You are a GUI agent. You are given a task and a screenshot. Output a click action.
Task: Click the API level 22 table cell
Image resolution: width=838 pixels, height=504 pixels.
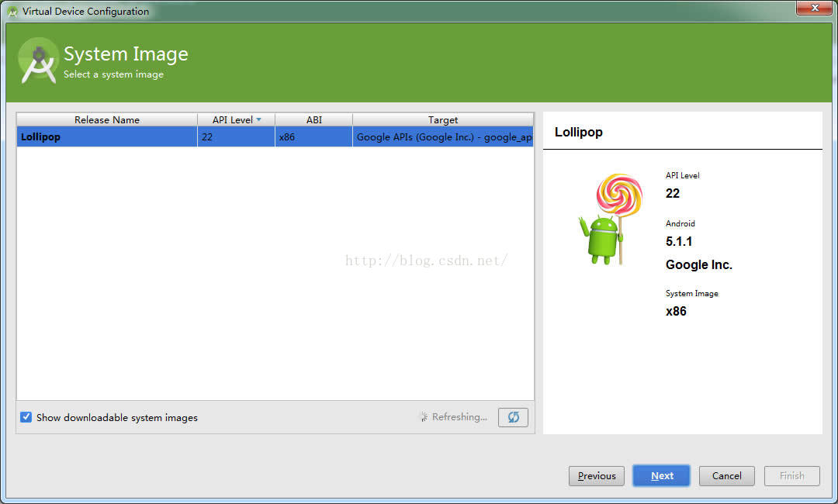(236, 136)
